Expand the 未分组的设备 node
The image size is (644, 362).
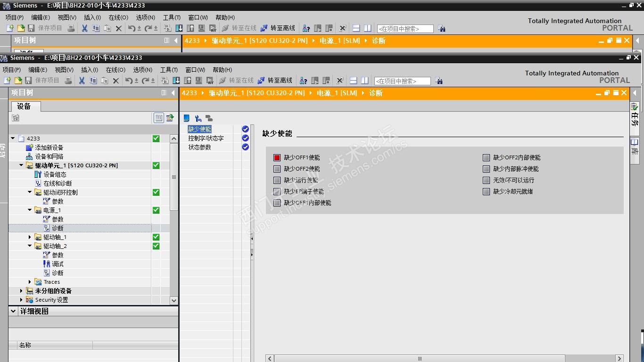[x=21, y=291]
